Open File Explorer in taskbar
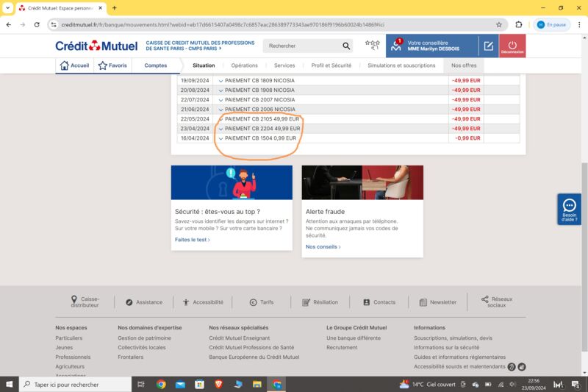588x392 pixels. (257, 384)
